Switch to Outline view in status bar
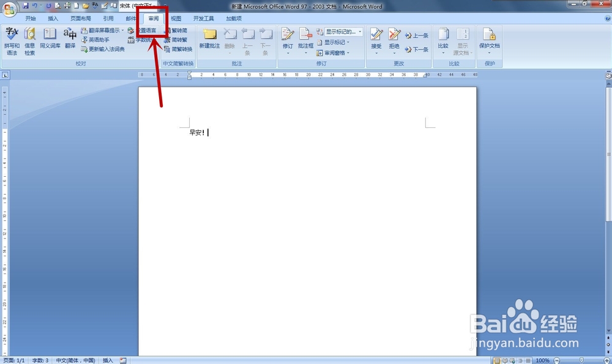This screenshot has height=364, width=612. 520,360
